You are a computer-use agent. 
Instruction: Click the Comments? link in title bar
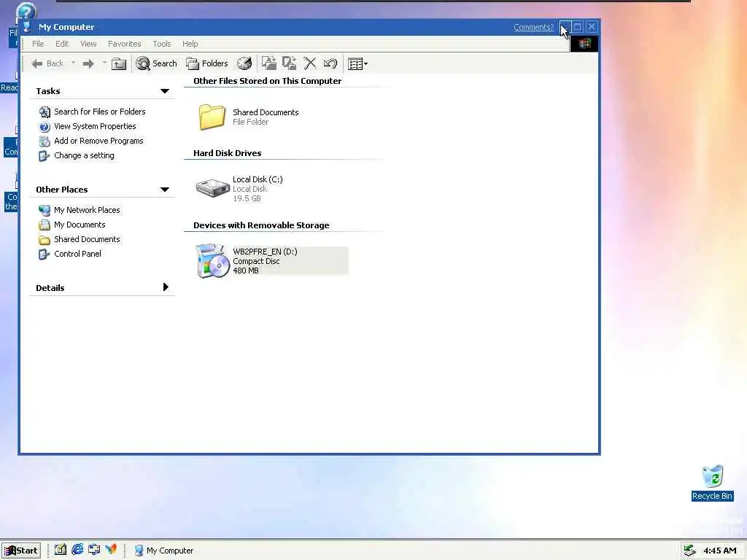click(x=533, y=27)
